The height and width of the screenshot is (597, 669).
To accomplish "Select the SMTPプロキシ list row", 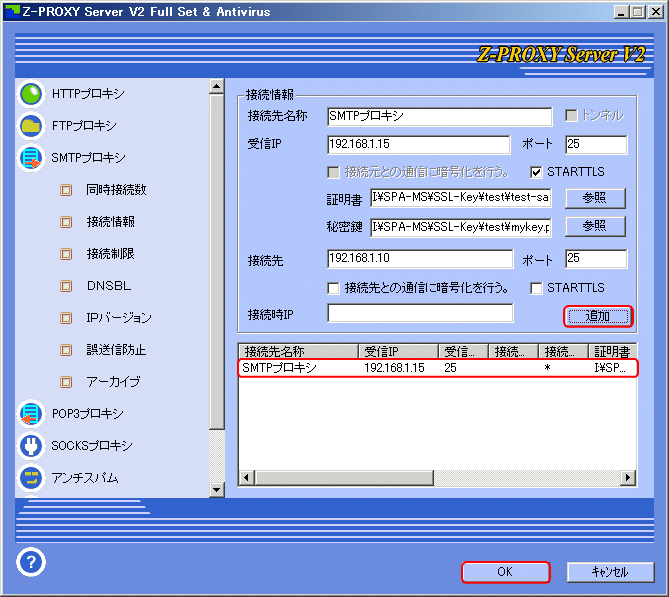I will [x=438, y=368].
